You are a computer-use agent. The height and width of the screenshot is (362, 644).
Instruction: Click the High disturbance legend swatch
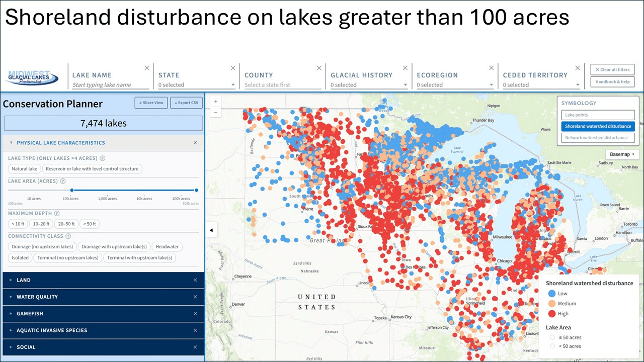(552, 314)
